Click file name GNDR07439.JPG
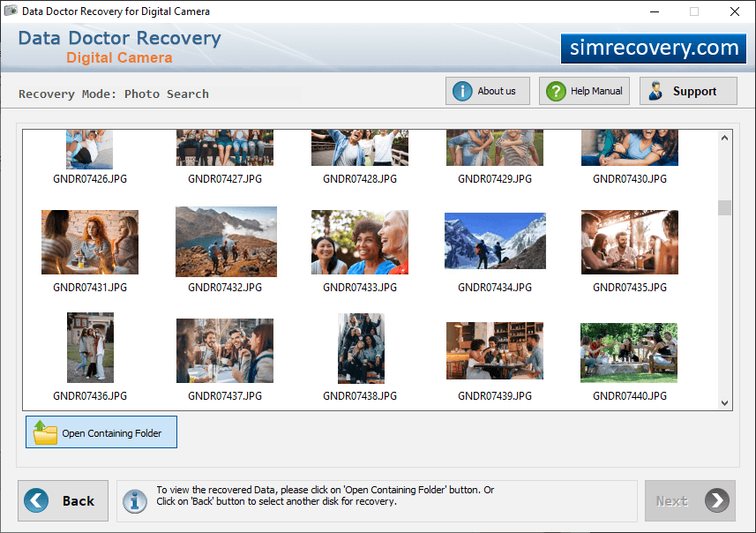This screenshot has width=756, height=533. click(495, 396)
